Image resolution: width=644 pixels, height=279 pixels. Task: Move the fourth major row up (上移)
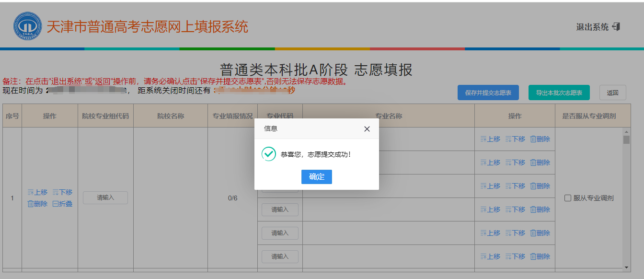490,209
